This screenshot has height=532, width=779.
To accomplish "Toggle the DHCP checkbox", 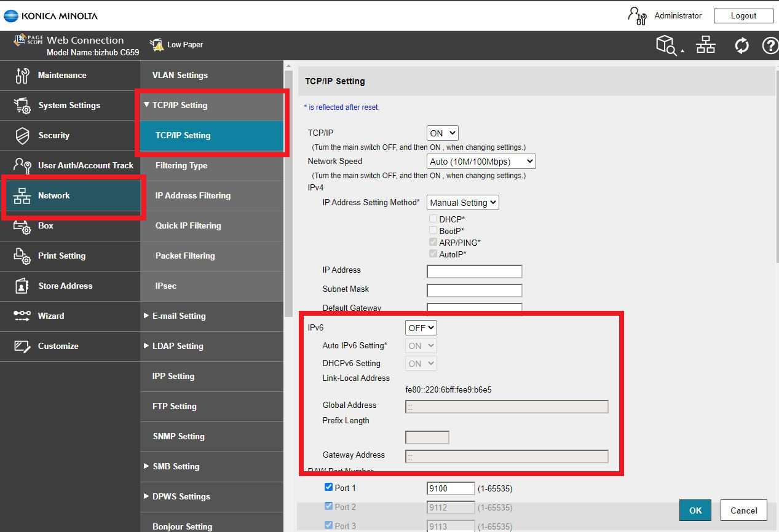I will [x=433, y=219].
